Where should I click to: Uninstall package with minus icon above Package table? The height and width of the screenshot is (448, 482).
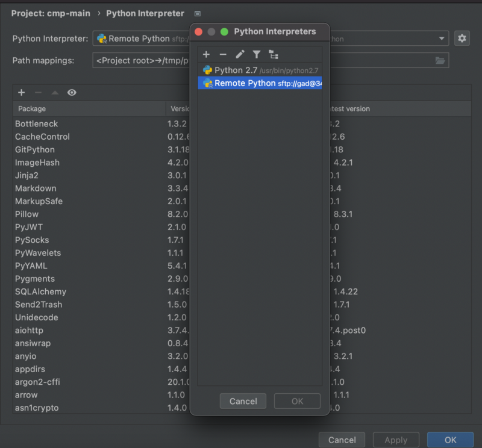(x=38, y=93)
